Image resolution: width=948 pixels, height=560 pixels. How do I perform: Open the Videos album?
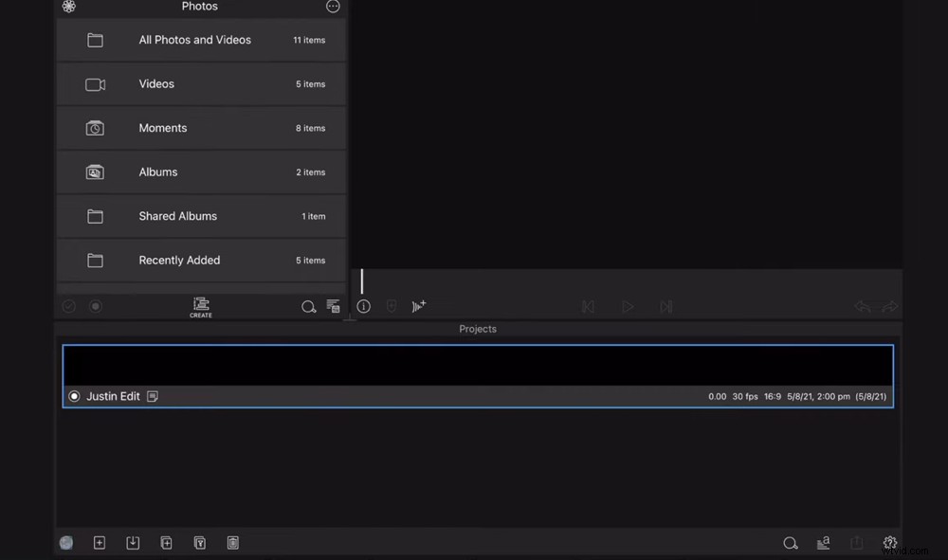tap(200, 83)
